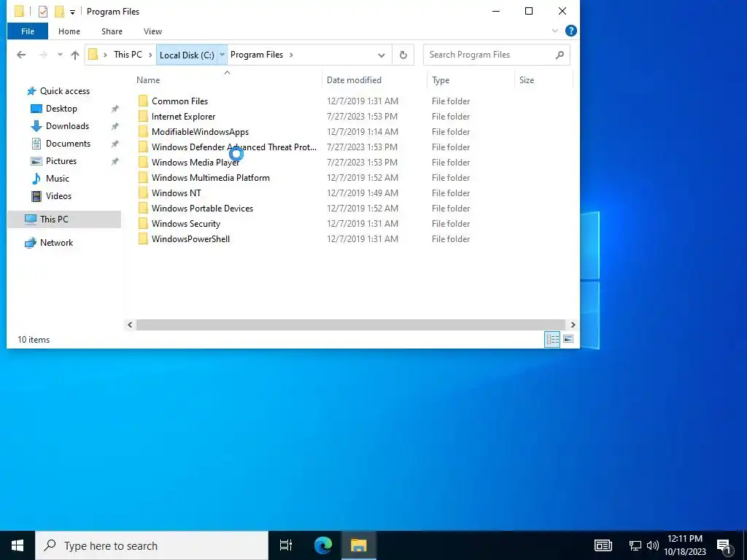Click the Properties quick access toolbar icon
The width and height of the screenshot is (747, 560).
[43, 12]
